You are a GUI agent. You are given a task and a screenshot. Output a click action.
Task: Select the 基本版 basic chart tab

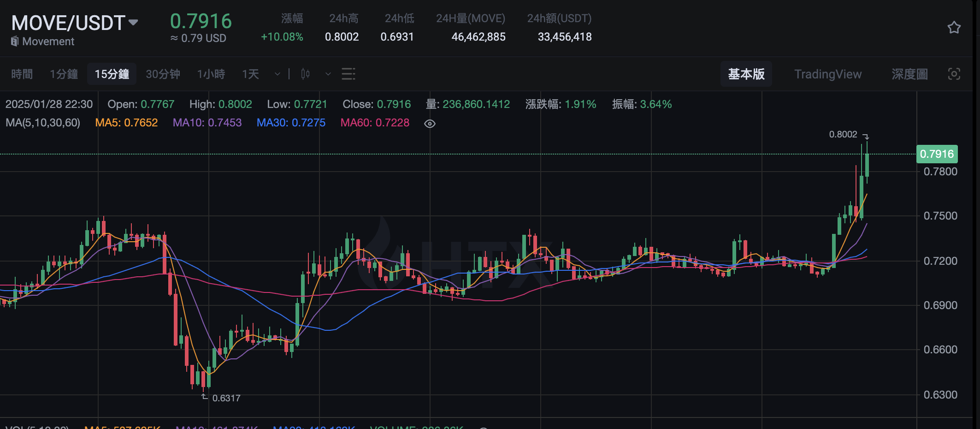(x=746, y=74)
